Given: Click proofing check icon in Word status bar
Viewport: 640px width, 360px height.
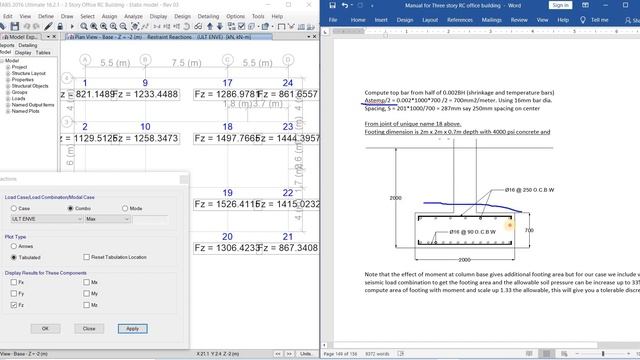Looking at the screenshot, I should point(401,353).
